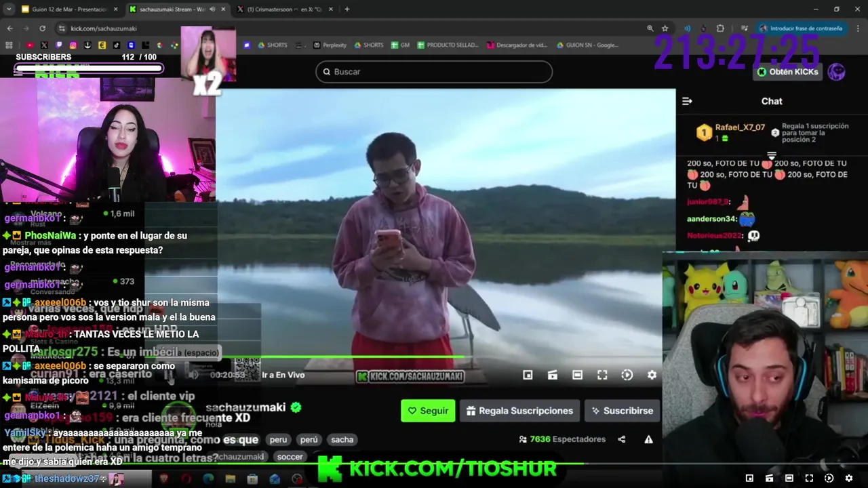Click the 'peru' tag chip

pyautogui.click(x=278, y=439)
